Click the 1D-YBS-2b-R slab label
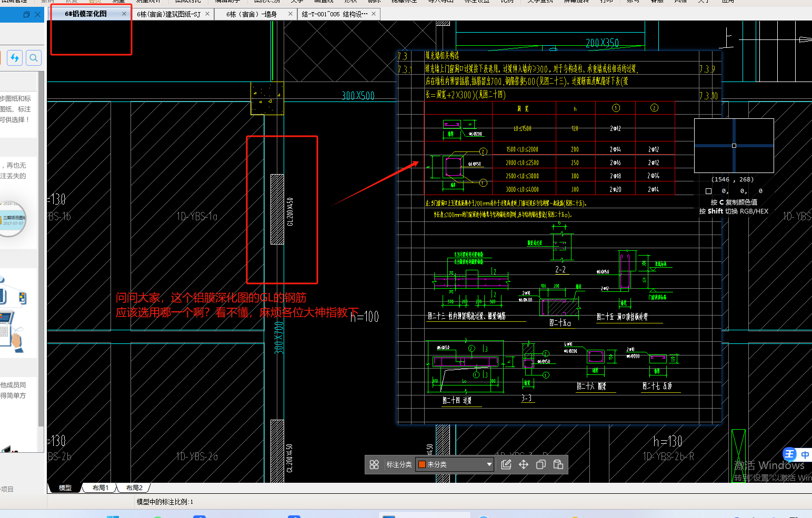The width and height of the screenshot is (812, 518). coord(668,456)
